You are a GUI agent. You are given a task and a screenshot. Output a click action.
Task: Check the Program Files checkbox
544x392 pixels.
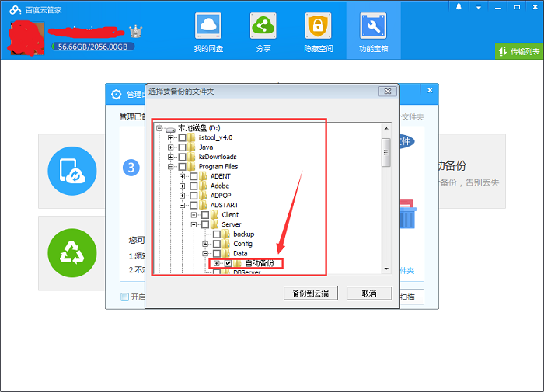click(x=182, y=167)
